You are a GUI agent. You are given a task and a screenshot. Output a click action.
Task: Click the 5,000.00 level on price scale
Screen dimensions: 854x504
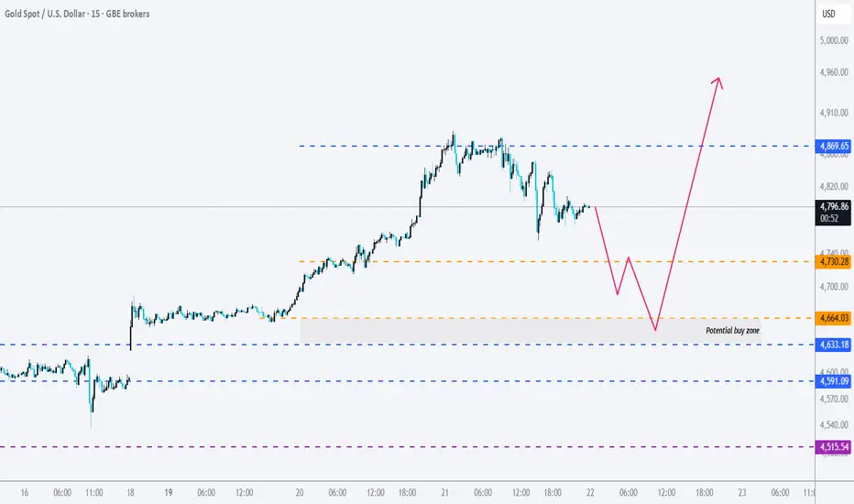[x=834, y=40]
